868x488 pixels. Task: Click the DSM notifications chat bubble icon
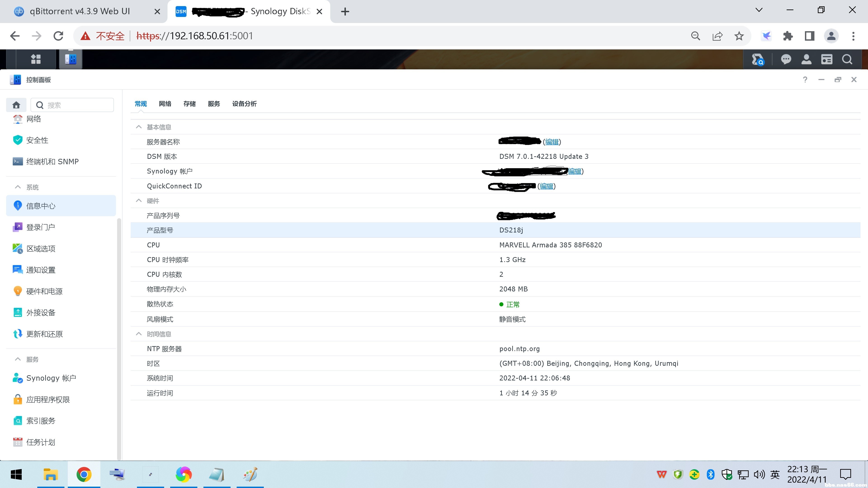pos(786,59)
